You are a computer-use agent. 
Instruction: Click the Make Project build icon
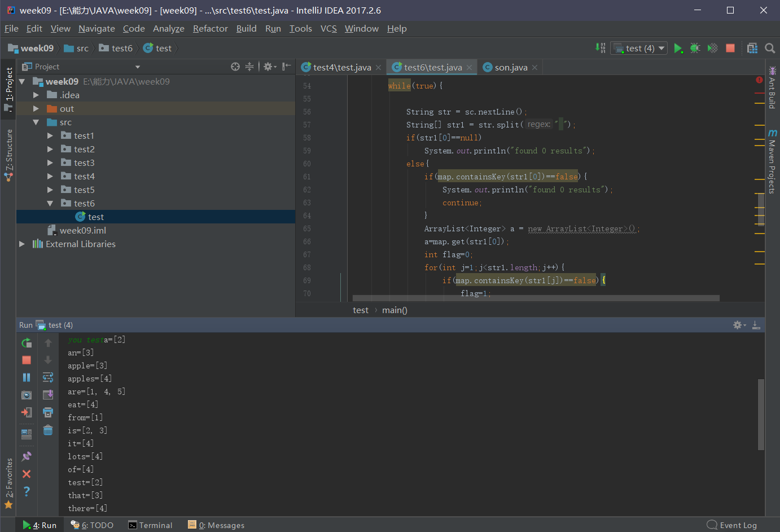(x=601, y=49)
